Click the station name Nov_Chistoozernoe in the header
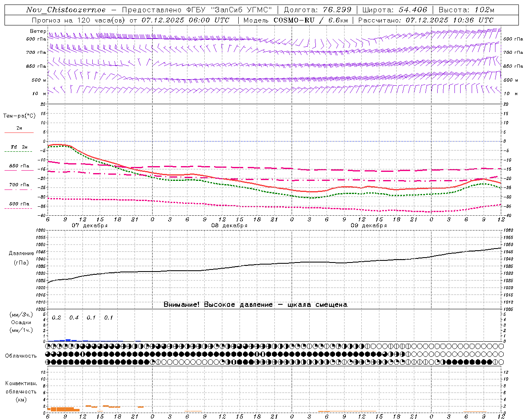The width and height of the screenshot is (525, 420). pos(66,10)
